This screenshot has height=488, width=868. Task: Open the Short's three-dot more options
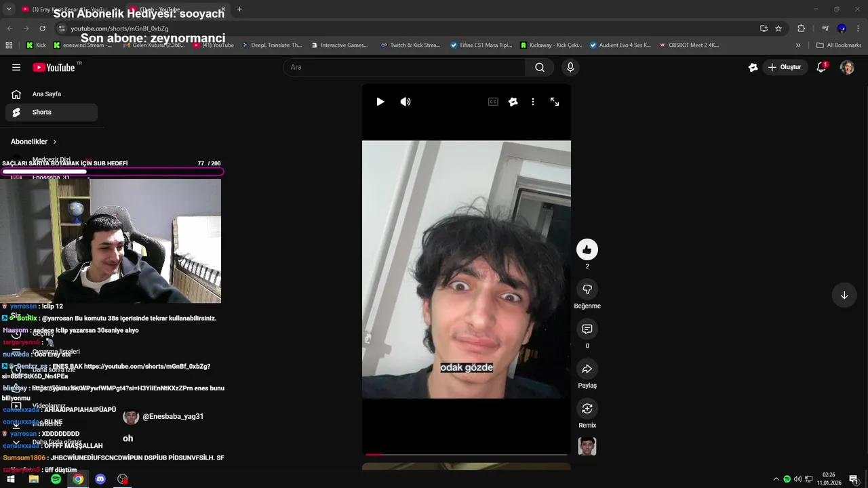(x=533, y=102)
